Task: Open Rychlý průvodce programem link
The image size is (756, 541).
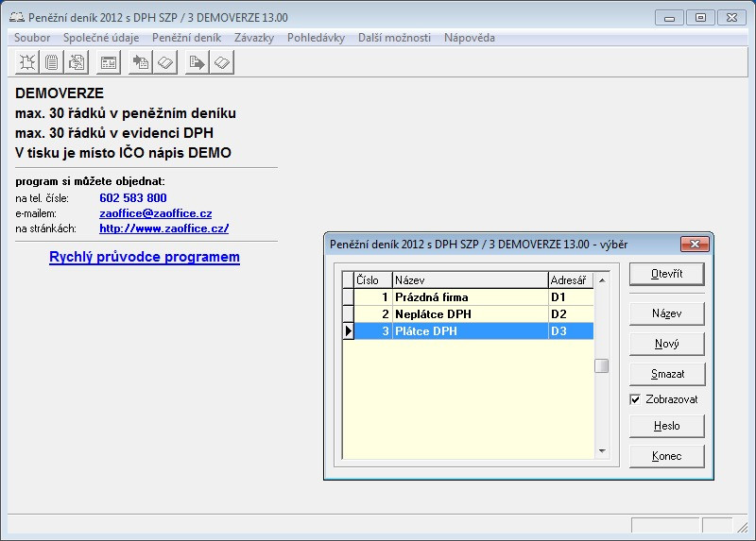Action: [145, 257]
